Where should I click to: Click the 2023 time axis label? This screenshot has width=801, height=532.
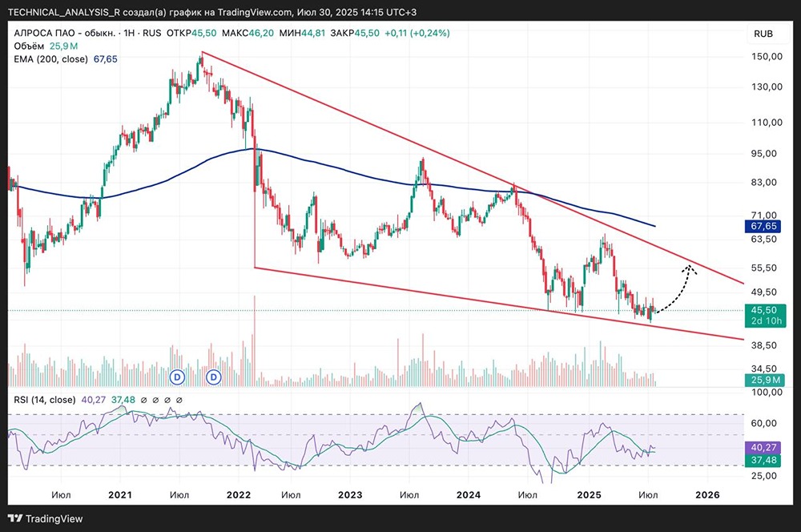pyautogui.click(x=350, y=494)
